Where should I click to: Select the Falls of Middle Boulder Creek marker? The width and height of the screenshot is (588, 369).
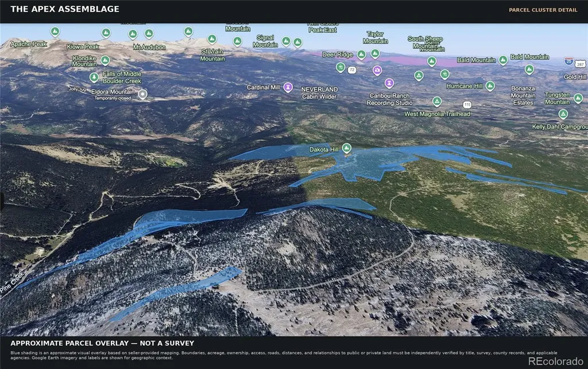(x=94, y=77)
